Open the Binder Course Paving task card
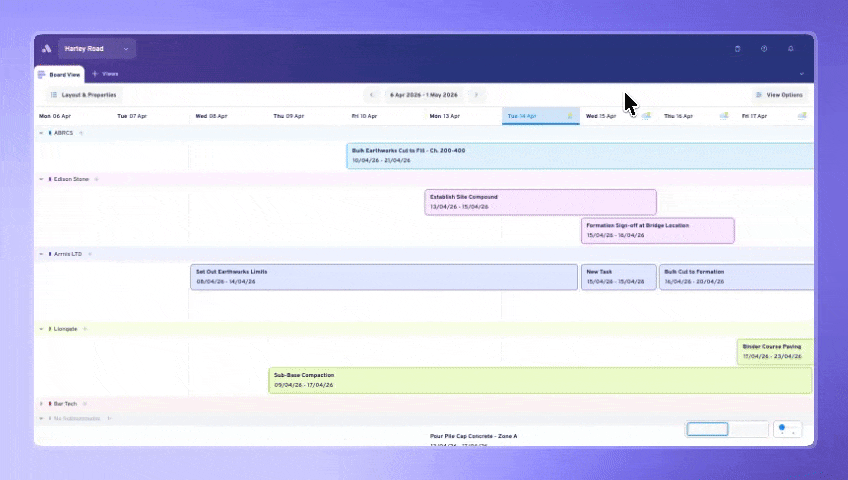This screenshot has width=848, height=480. coord(775,352)
